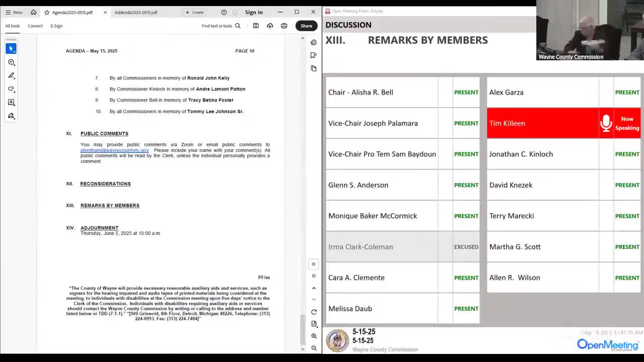Click the current page number box
644x362 pixels.
[x=313, y=264]
